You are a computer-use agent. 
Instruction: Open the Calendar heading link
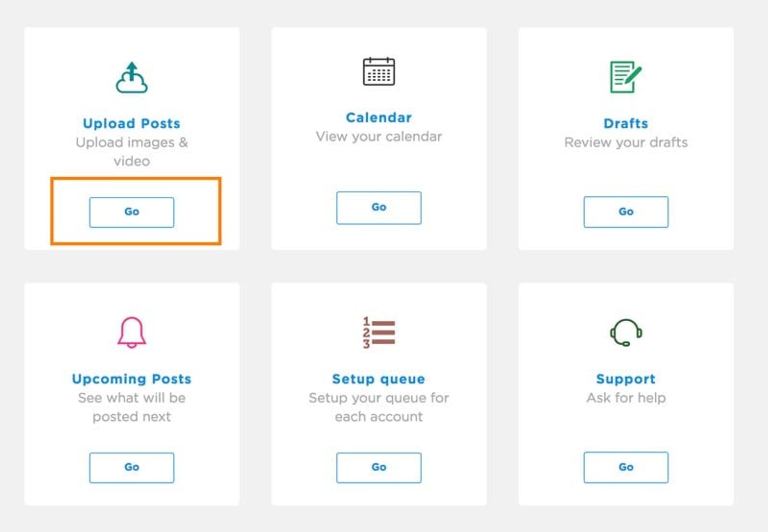pyautogui.click(x=379, y=118)
